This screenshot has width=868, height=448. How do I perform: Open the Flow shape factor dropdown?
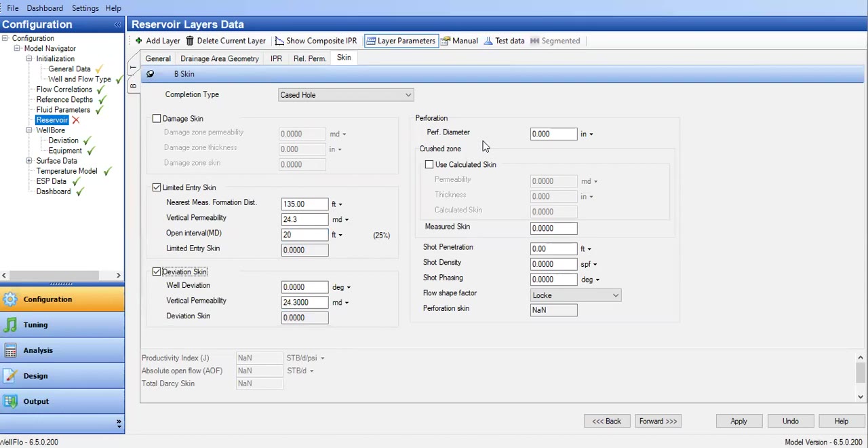(x=614, y=295)
